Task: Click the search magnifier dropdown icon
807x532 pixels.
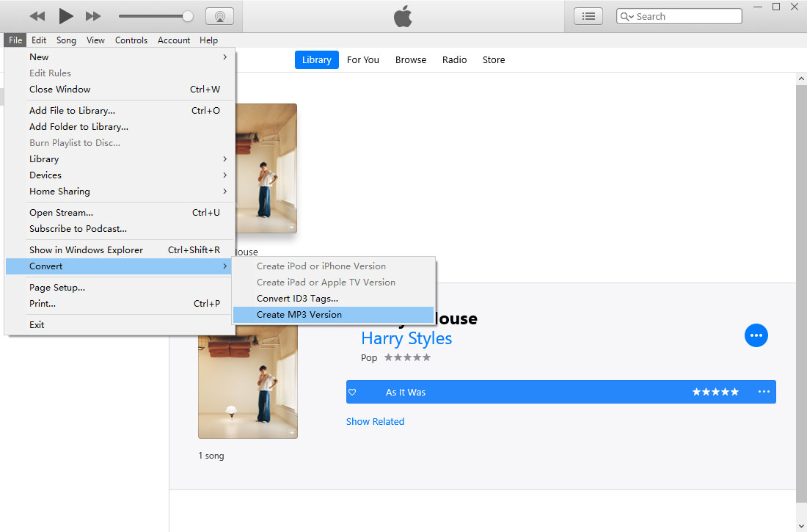Action: tap(627, 16)
